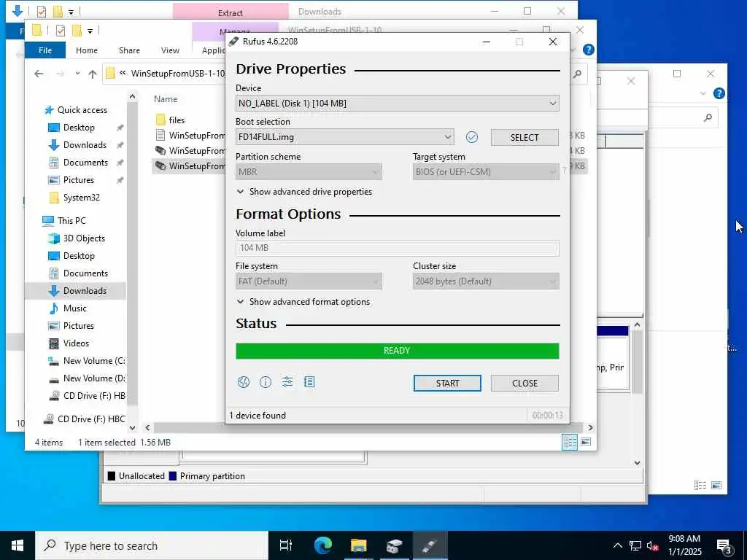The height and width of the screenshot is (560, 747).
Task: Go up one folder level in Explorer
Action: point(93,74)
